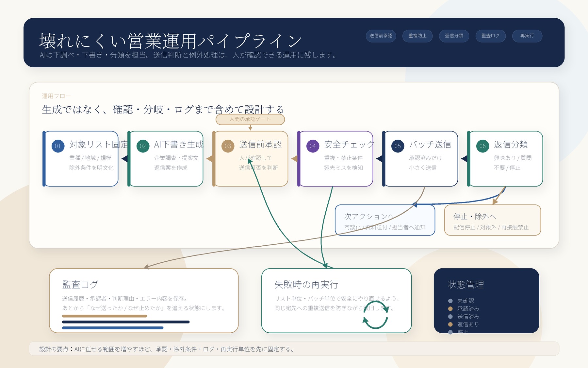Select the purple 04 badge on 安全チェック
This screenshot has width=588, height=368.
click(313, 146)
